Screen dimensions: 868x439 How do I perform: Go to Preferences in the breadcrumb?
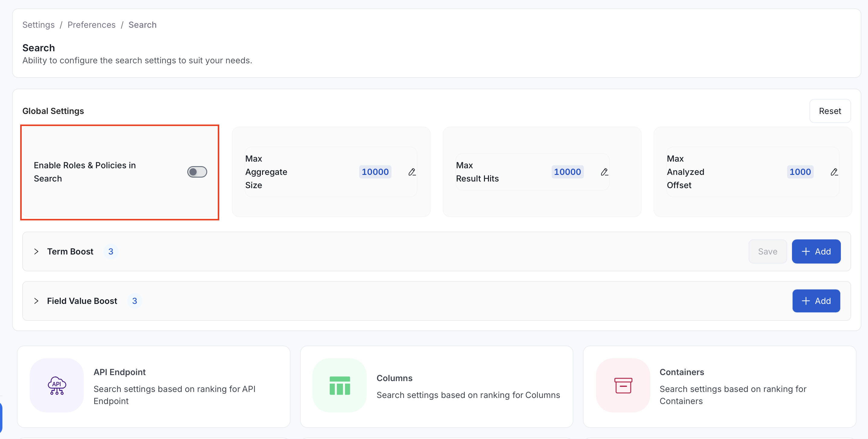click(91, 25)
